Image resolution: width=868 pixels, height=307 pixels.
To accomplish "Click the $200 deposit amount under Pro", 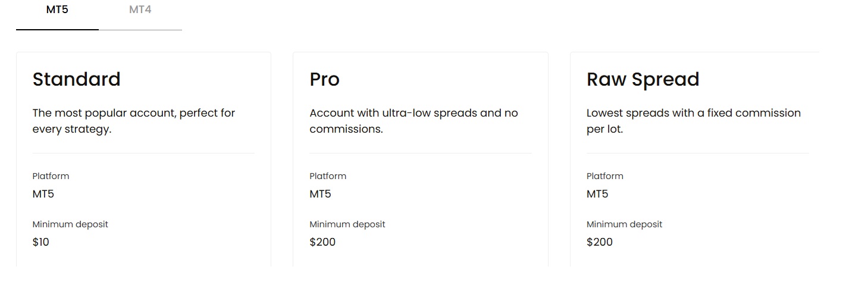I will coord(322,242).
